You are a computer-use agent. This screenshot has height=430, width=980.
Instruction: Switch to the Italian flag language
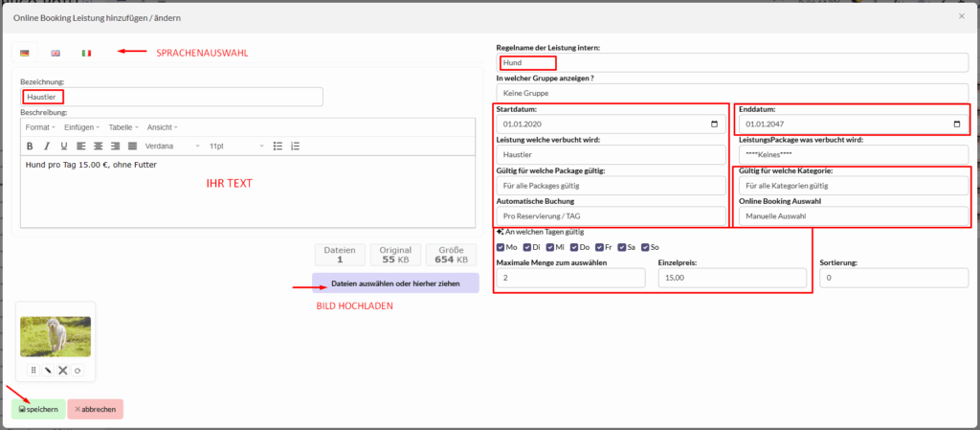click(x=86, y=53)
